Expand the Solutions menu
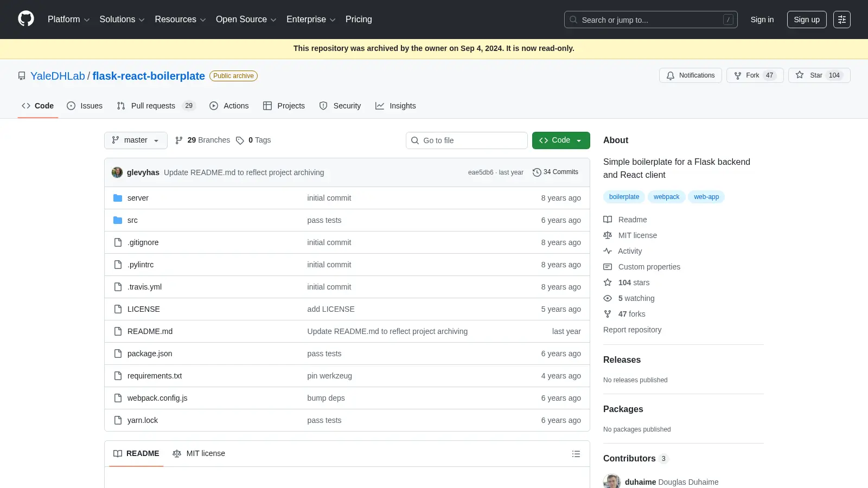Screen dimensions: 868x488 tap(122, 20)
